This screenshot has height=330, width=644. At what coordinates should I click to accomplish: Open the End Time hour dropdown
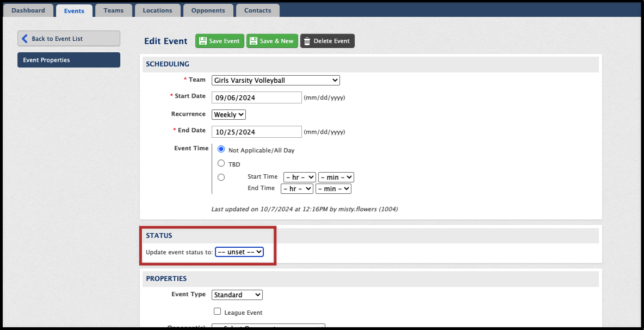pyautogui.click(x=296, y=188)
